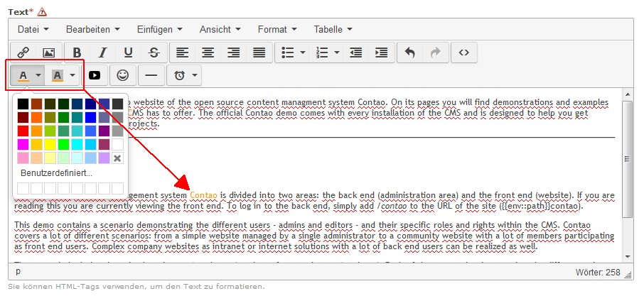
Task: Open the emoticons smiley icon
Action: pyautogui.click(x=123, y=75)
